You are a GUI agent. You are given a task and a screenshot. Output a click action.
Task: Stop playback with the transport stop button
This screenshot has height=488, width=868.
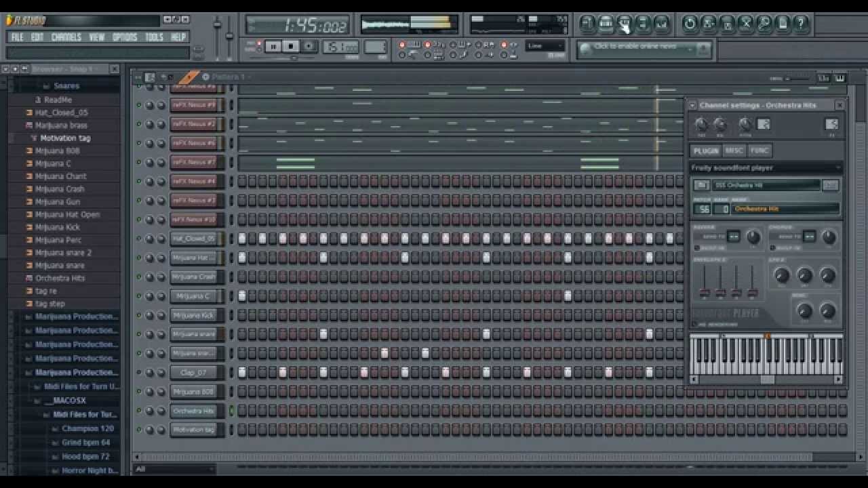(x=291, y=46)
